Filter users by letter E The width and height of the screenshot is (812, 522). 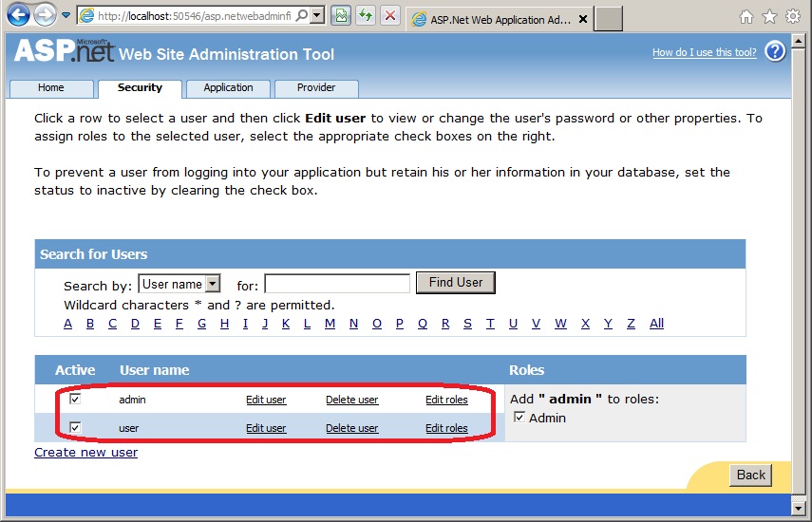pyautogui.click(x=158, y=324)
